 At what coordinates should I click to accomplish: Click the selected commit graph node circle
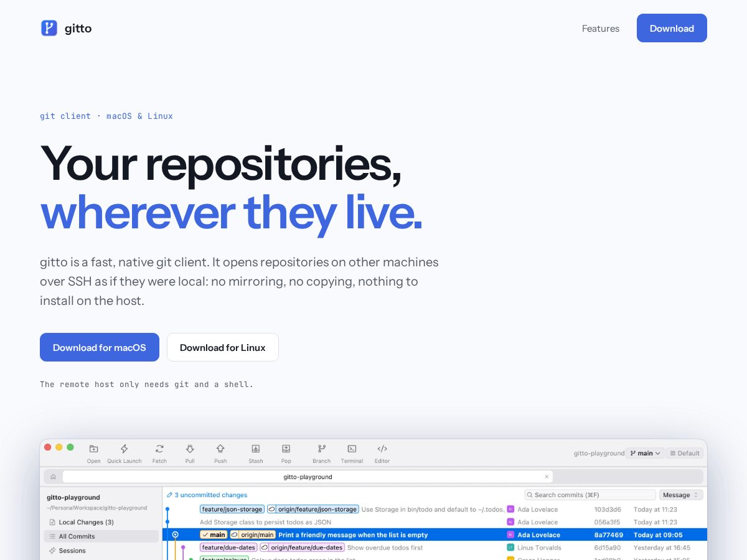[x=176, y=534]
